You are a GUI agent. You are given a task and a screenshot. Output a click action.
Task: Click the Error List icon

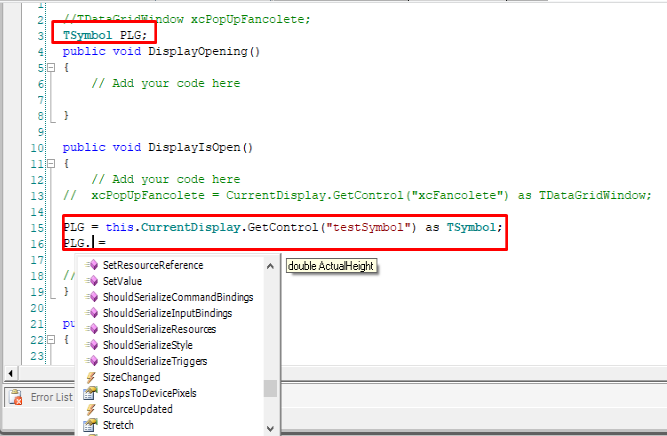click(x=16, y=398)
